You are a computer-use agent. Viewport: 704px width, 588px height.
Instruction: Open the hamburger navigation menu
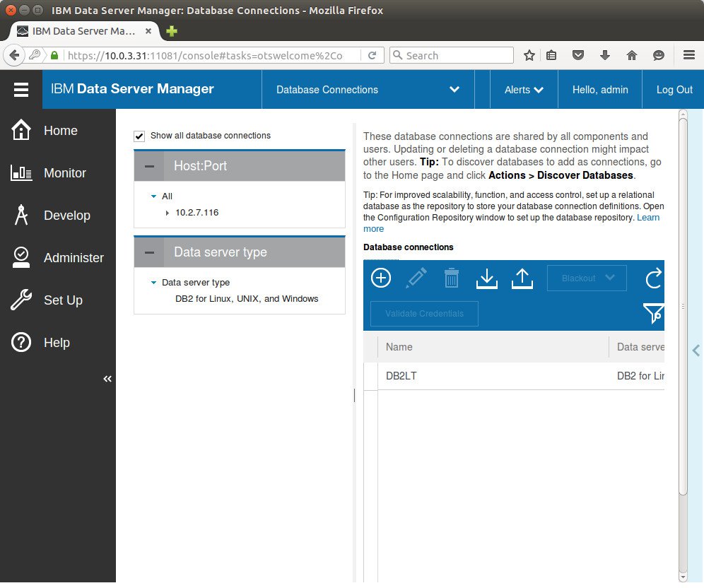(x=21, y=89)
